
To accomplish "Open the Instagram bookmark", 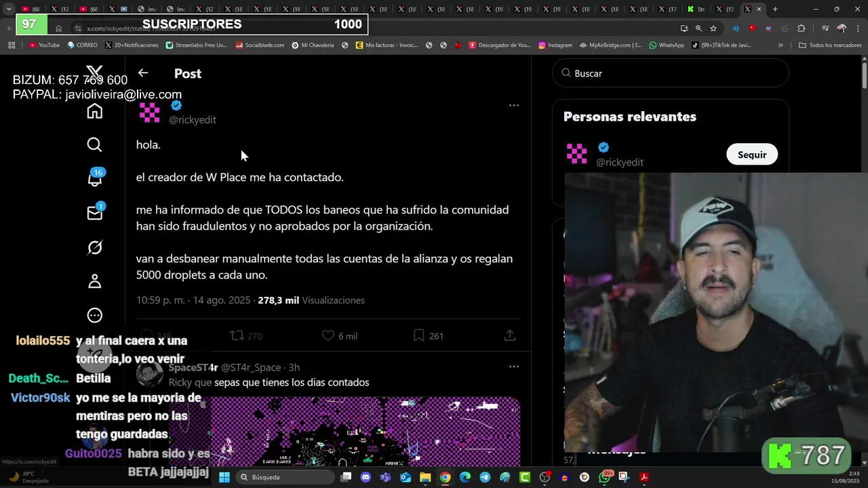I will pos(555,45).
